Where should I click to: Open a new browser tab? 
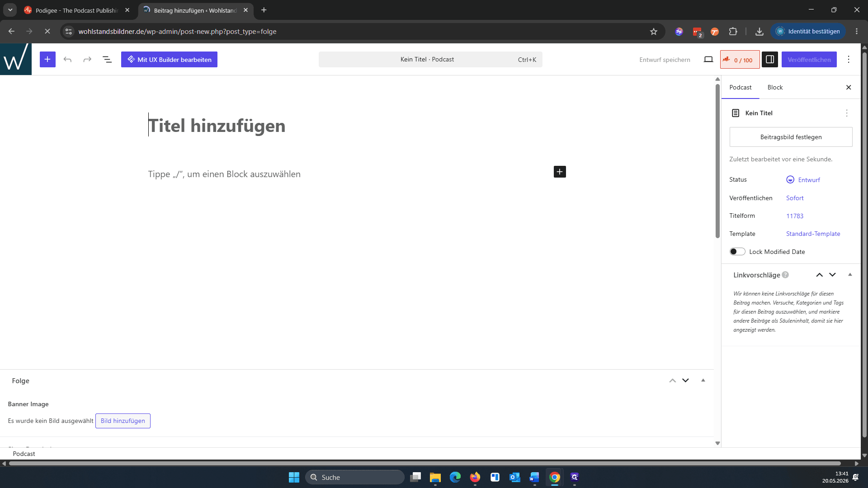pos(264,10)
